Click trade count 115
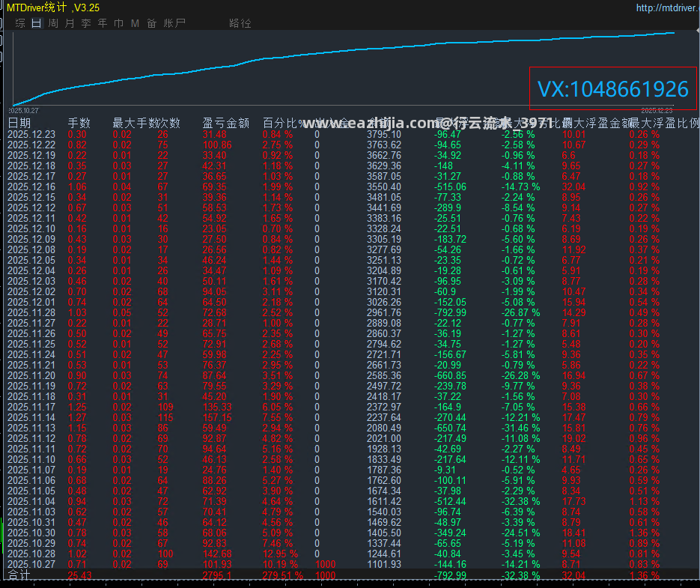The image size is (700, 588). (x=165, y=417)
